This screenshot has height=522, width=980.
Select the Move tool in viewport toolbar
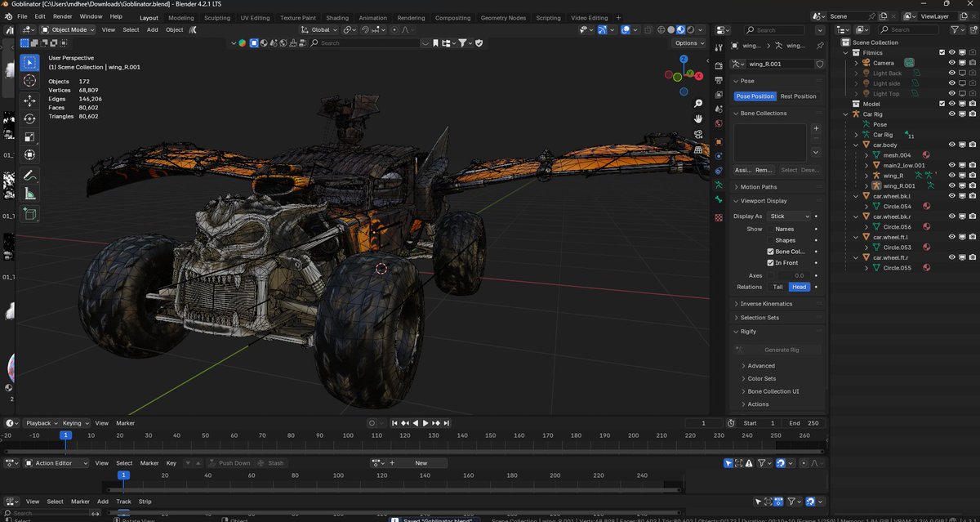point(29,100)
